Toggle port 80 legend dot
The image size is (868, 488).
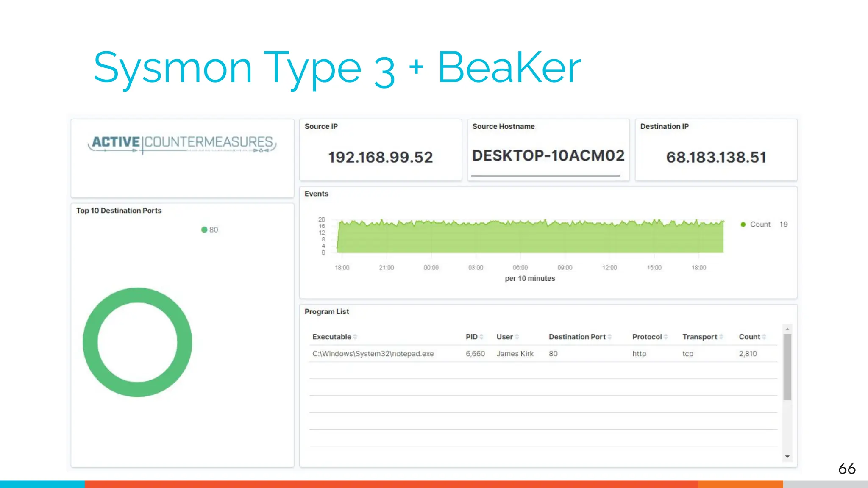pos(204,230)
